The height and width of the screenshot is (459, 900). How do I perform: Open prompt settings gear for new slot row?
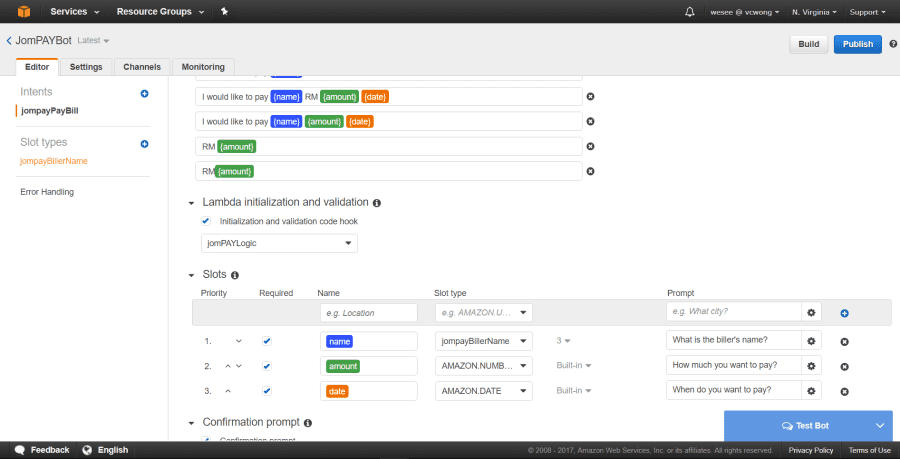point(811,313)
